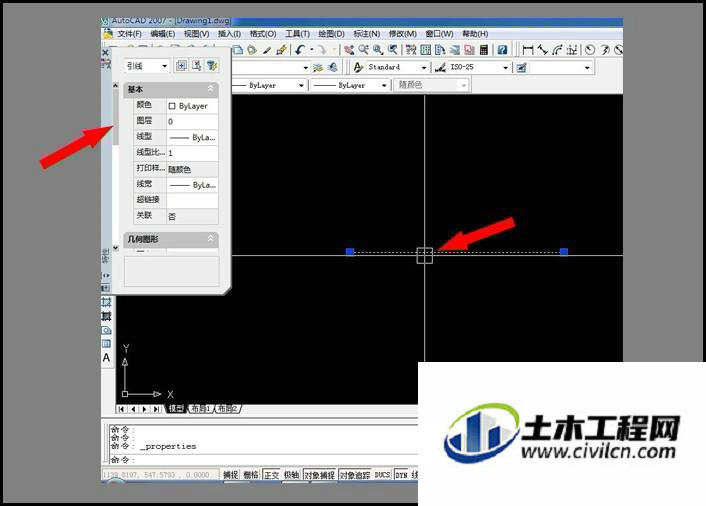Select the Ordinate dimension tool

(572, 50)
